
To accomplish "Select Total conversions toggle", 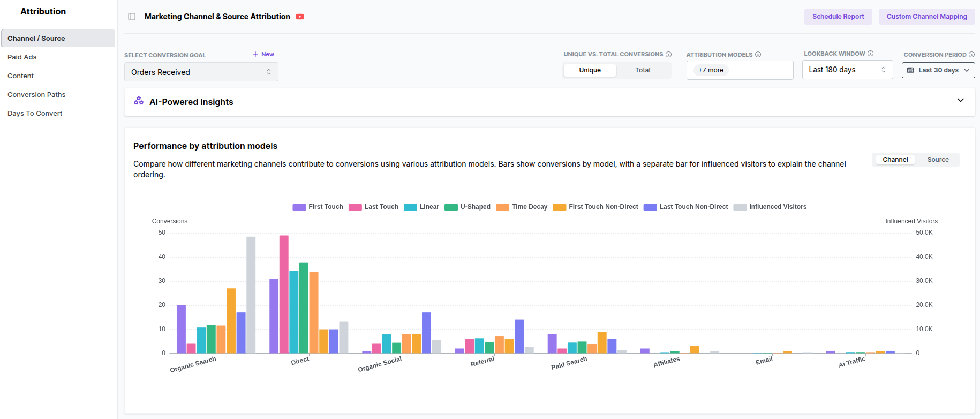I will coord(643,70).
